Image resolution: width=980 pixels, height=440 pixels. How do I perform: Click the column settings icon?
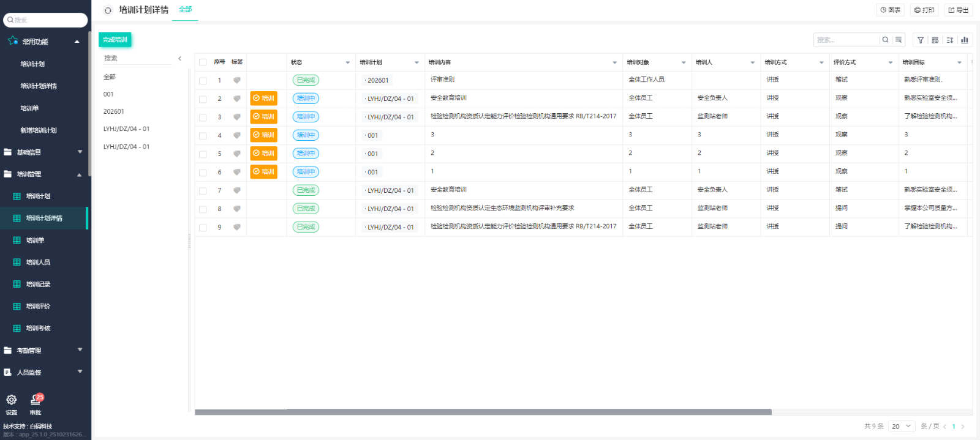(x=935, y=40)
